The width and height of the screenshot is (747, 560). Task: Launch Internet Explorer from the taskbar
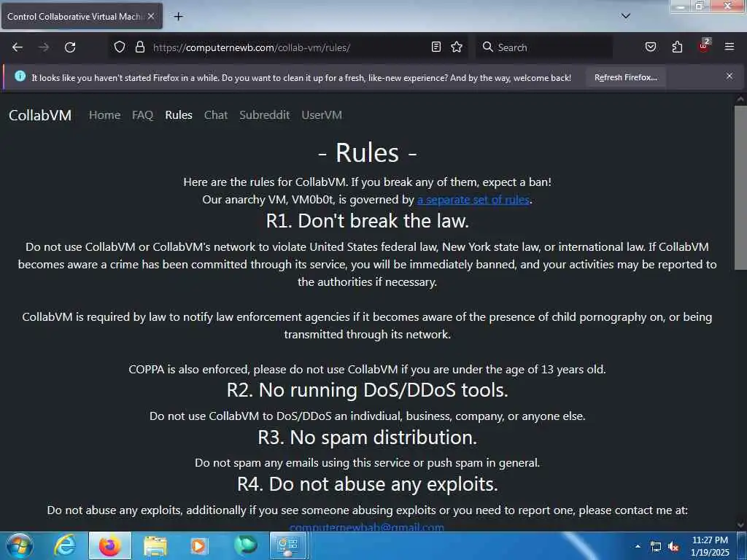point(64,545)
